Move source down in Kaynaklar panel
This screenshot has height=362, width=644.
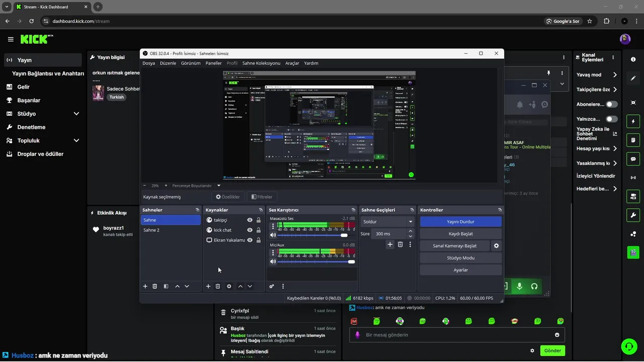(250, 286)
